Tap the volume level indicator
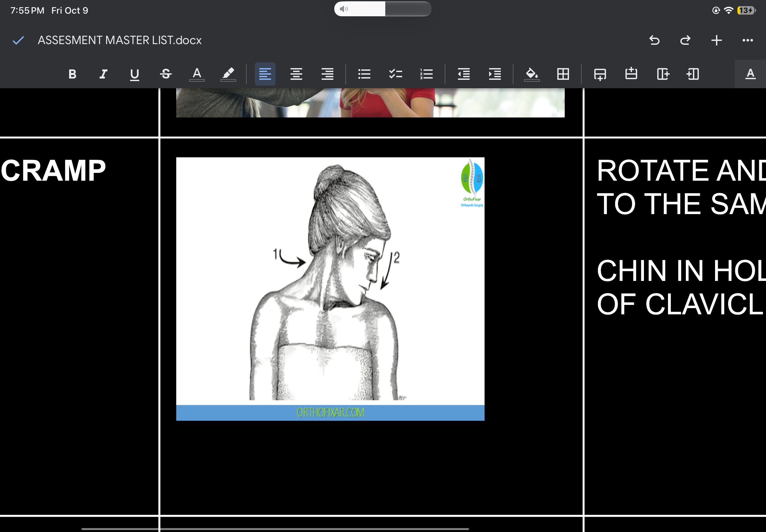 pos(383,9)
